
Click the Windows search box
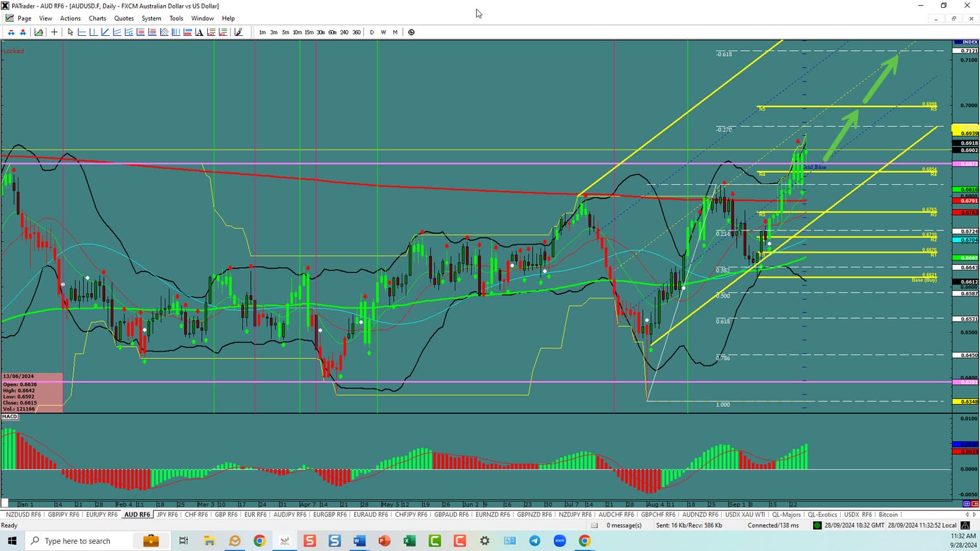click(77, 541)
